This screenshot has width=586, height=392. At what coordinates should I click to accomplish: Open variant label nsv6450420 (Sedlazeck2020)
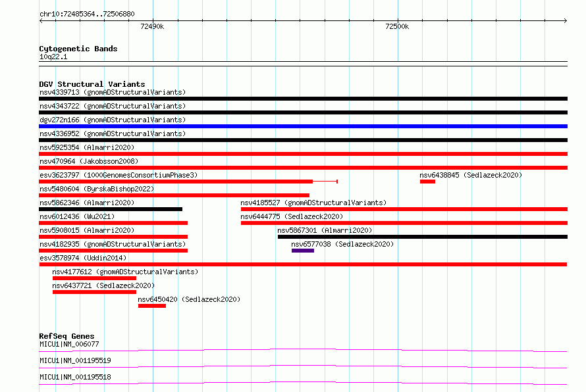point(189,299)
